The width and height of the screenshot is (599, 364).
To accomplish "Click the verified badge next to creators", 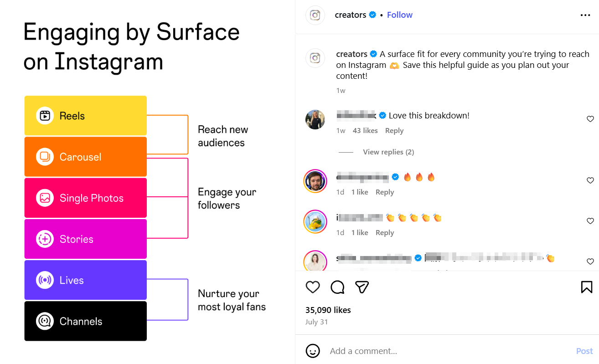I will [x=373, y=15].
